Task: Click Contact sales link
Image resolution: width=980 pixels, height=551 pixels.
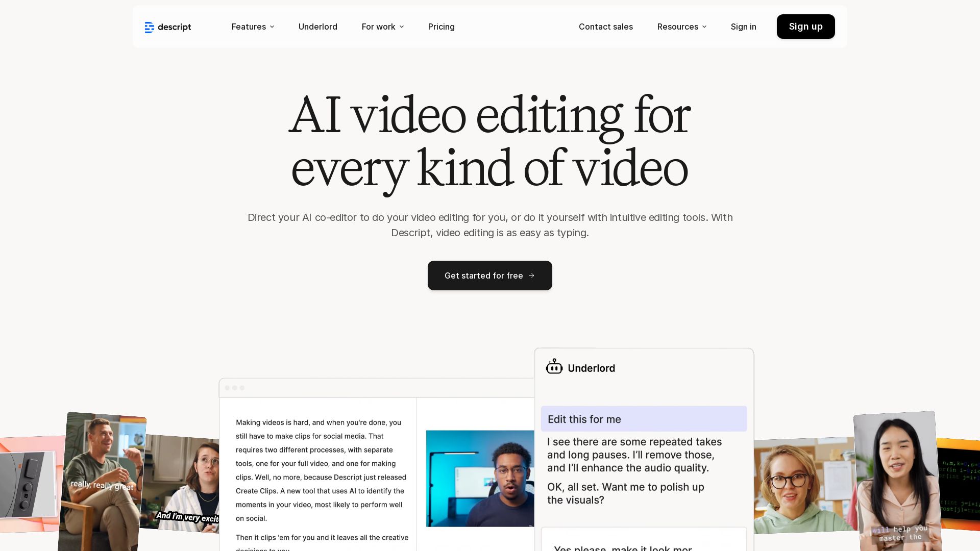Action: 605,27
